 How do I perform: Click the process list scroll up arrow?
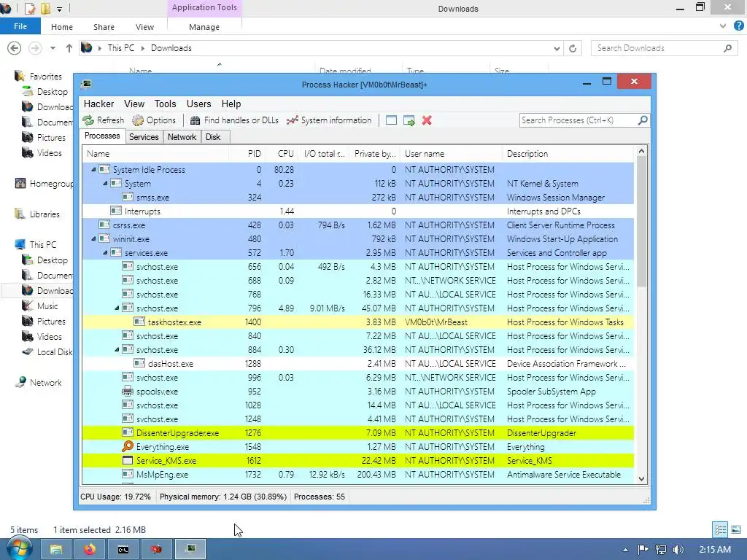(642, 152)
